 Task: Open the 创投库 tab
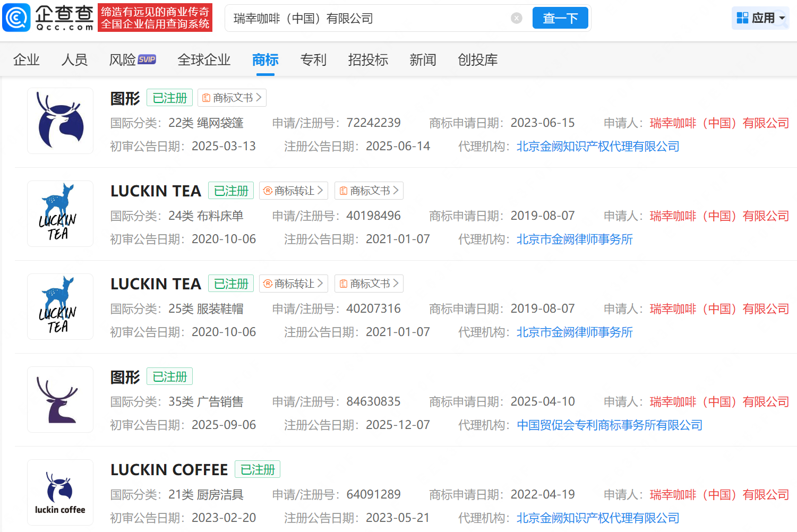pos(478,60)
